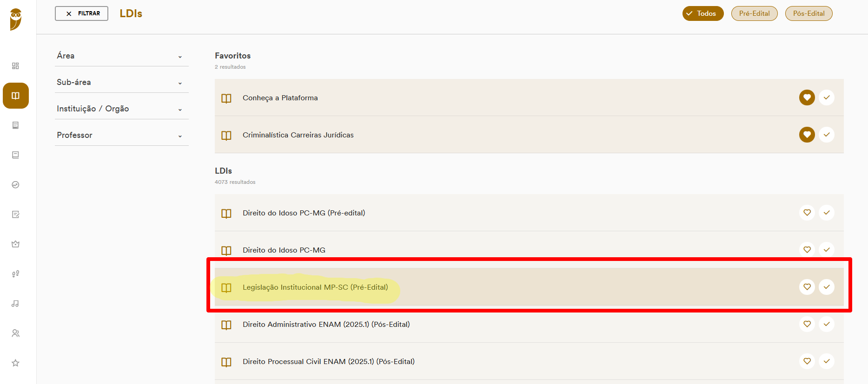Screen dimensions: 868x384
Task: Toggle check mark for Conheça a Plataforma
Action: click(827, 98)
